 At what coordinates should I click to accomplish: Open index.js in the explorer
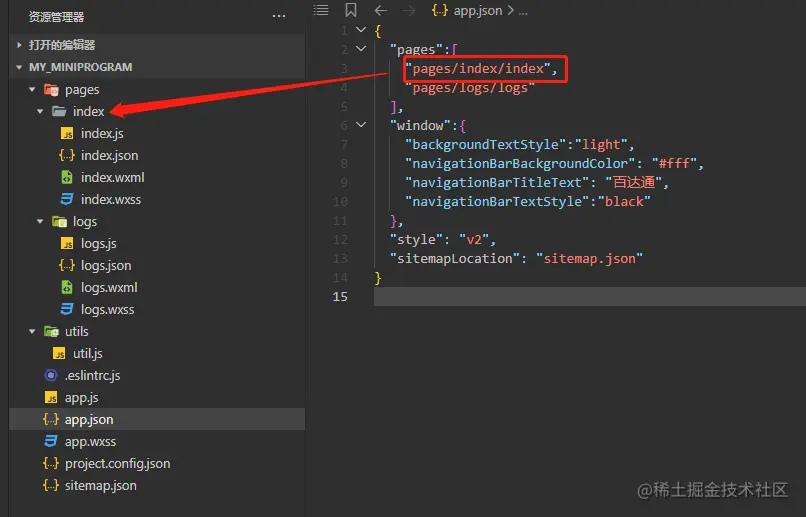click(102, 134)
